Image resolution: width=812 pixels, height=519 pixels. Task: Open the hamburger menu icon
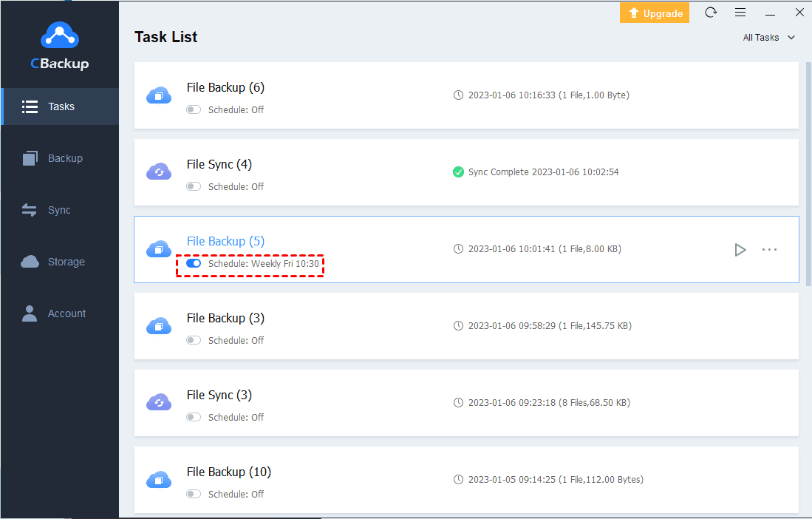(x=740, y=13)
